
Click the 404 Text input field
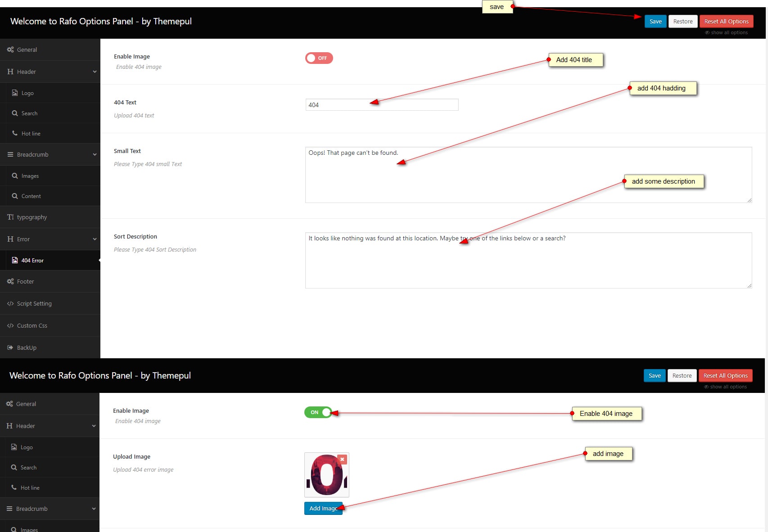[x=382, y=105]
